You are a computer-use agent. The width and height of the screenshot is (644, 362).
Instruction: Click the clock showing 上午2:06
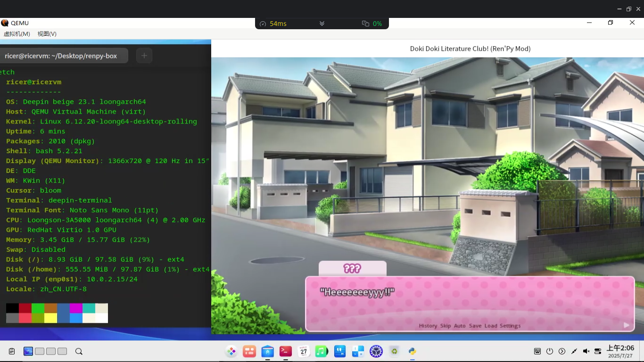click(x=620, y=348)
